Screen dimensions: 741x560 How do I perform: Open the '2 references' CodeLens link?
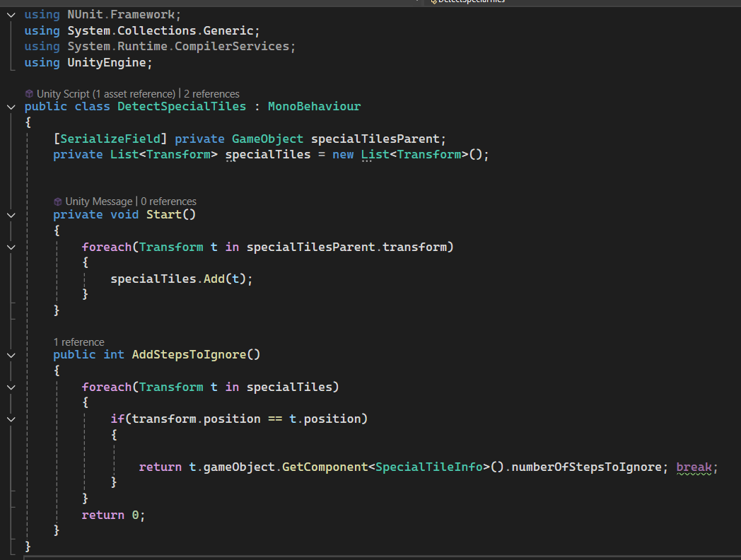pyautogui.click(x=211, y=94)
